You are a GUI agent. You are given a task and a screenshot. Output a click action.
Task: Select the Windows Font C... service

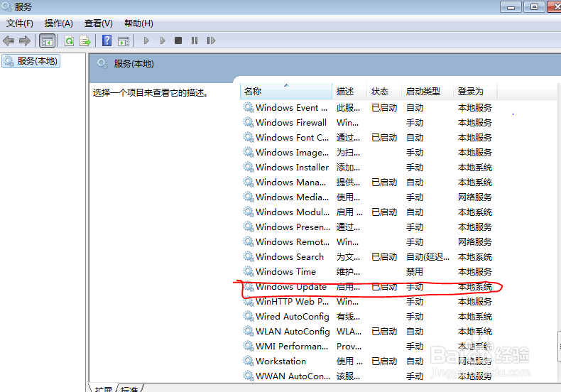coord(368,137)
